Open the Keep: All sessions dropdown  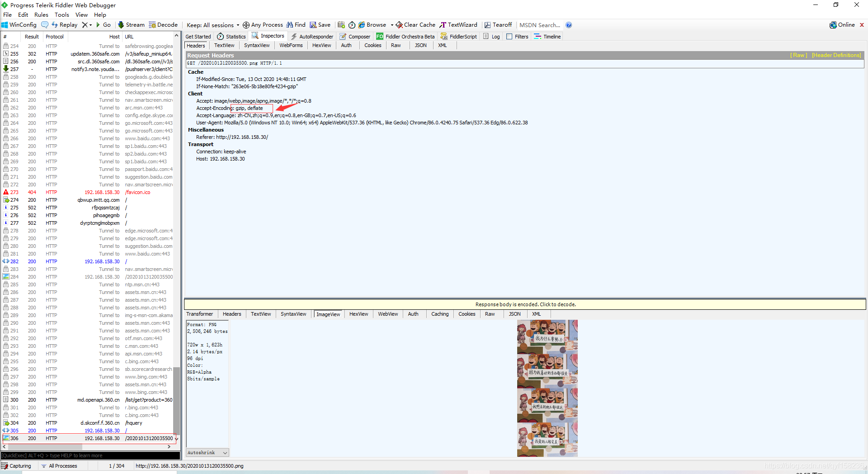[x=213, y=25]
